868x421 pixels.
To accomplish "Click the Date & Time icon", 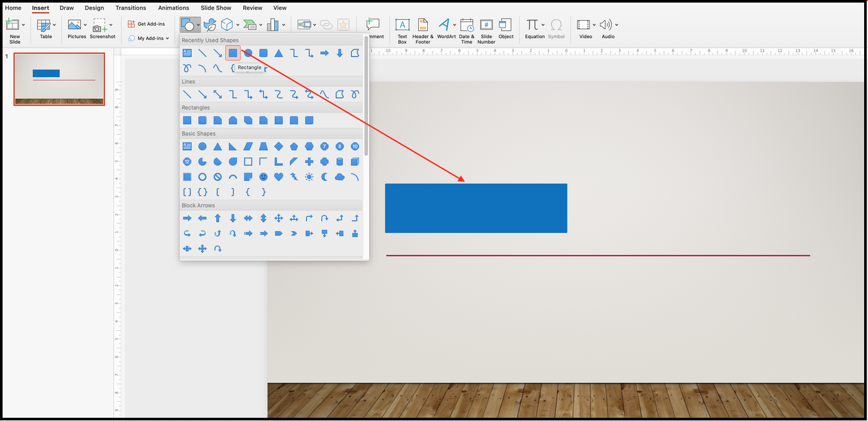I will 466,30.
